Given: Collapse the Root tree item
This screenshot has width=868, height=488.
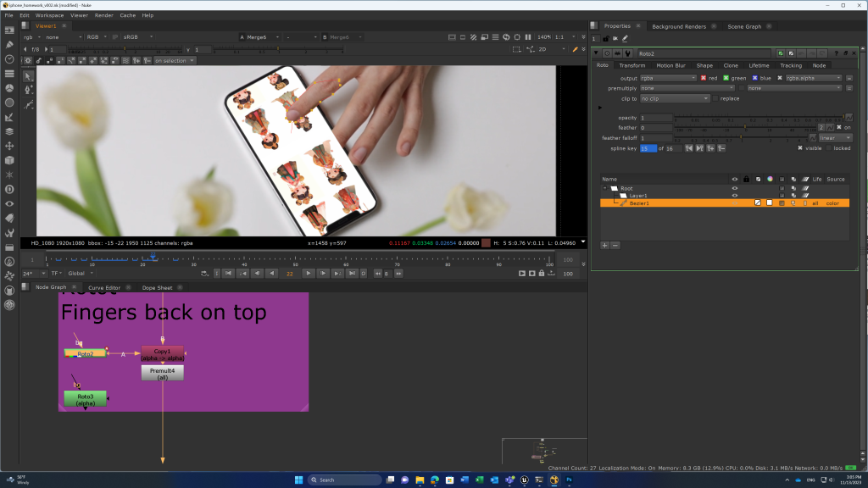Looking at the screenshot, I should (x=605, y=189).
